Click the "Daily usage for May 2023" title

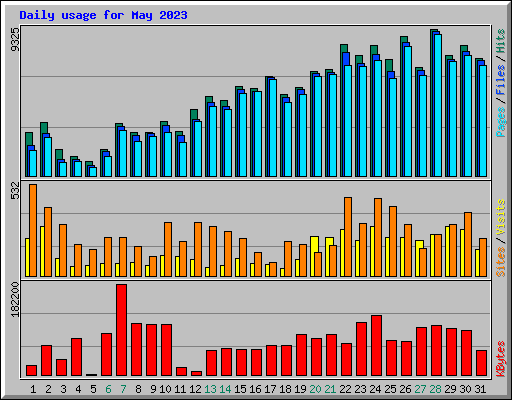pos(103,15)
